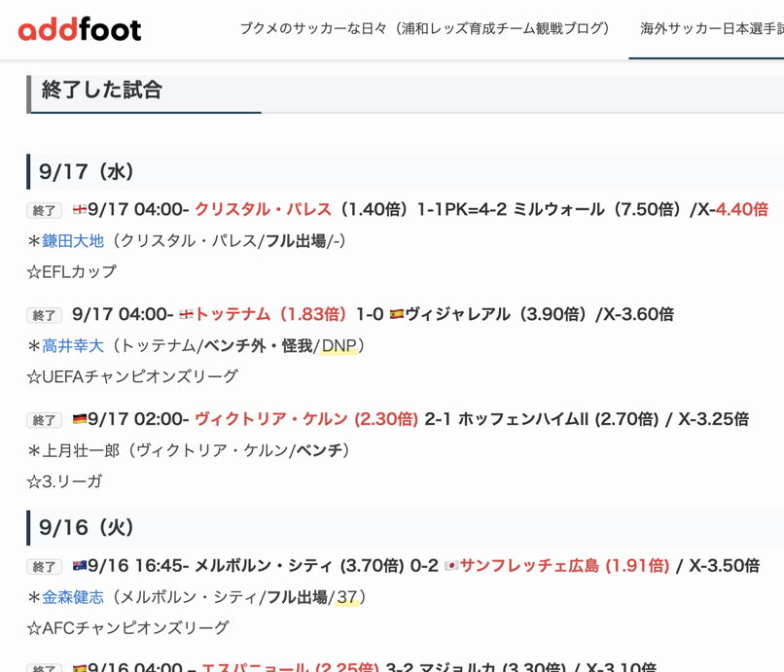This screenshot has height=672, width=784.
Task: Click 上月壮一郎 player line
Action: click(188, 450)
